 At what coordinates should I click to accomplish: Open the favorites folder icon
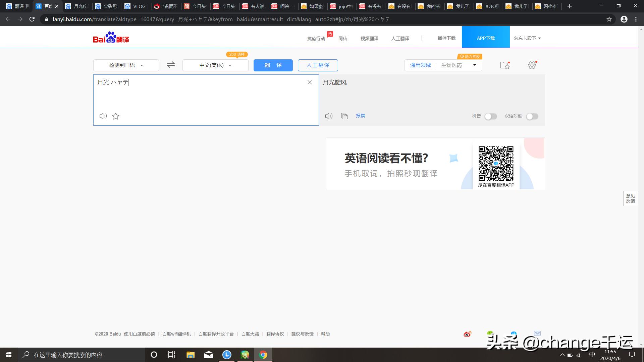coord(504,65)
